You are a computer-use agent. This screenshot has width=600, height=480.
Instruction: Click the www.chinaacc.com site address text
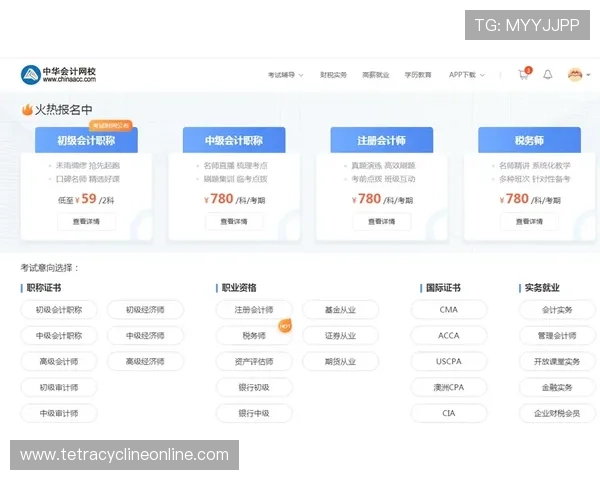[69, 79]
